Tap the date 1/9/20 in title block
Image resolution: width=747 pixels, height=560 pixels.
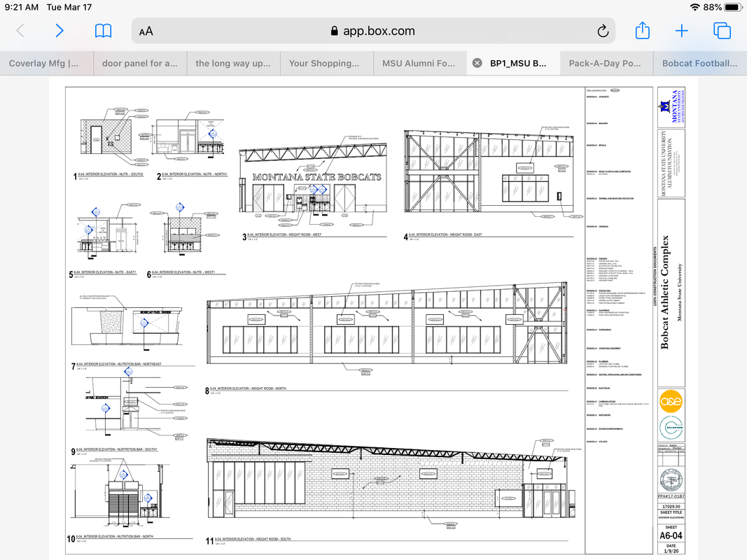click(x=671, y=551)
